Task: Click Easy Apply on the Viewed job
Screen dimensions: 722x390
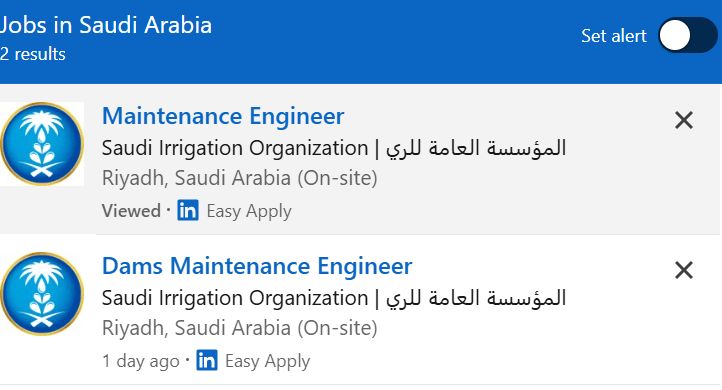Action: pyautogui.click(x=249, y=211)
